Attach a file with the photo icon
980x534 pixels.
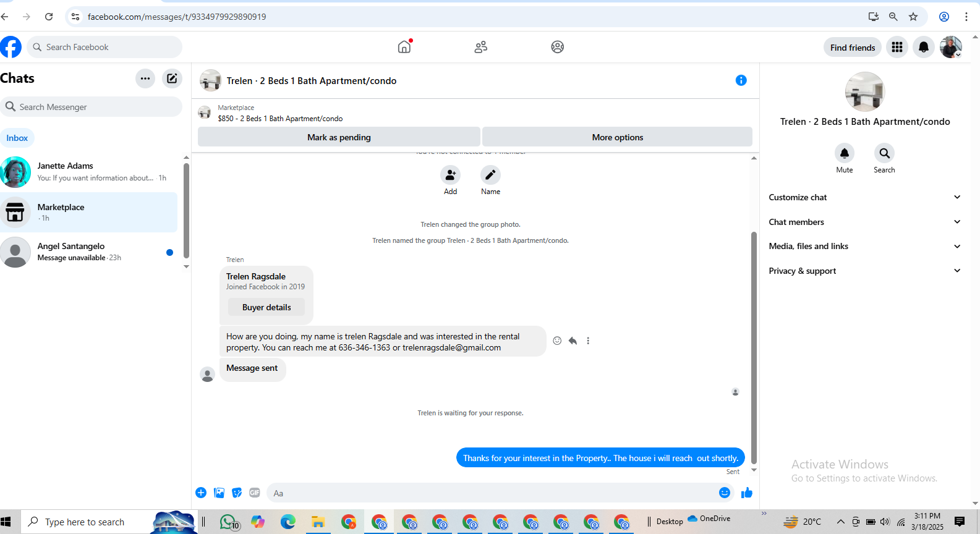(x=219, y=493)
